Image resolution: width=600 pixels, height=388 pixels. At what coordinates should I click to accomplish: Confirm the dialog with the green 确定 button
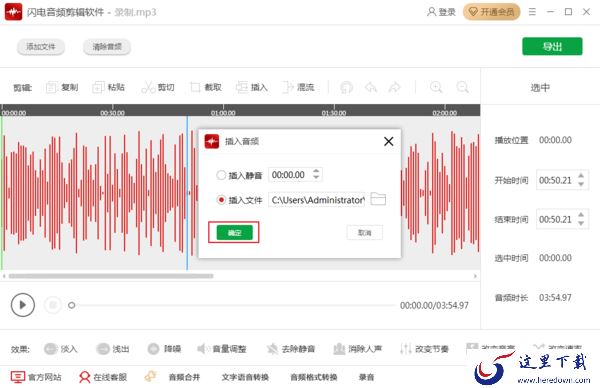(x=234, y=233)
